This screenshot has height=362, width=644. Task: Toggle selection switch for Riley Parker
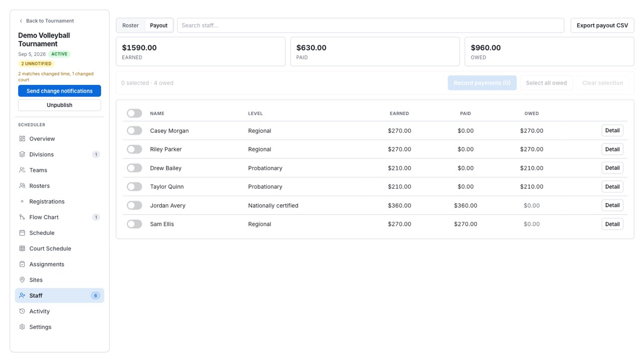(x=134, y=149)
